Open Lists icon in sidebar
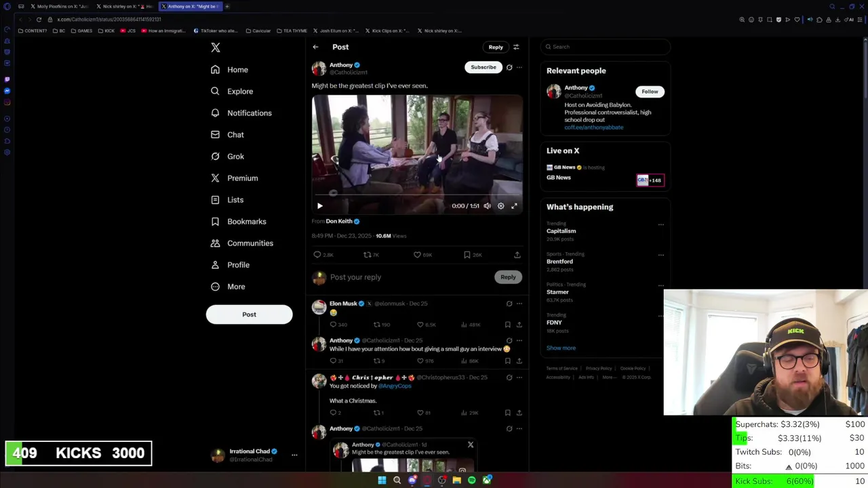Image resolution: width=868 pixels, height=488 pixels. [x=215, y=200]
